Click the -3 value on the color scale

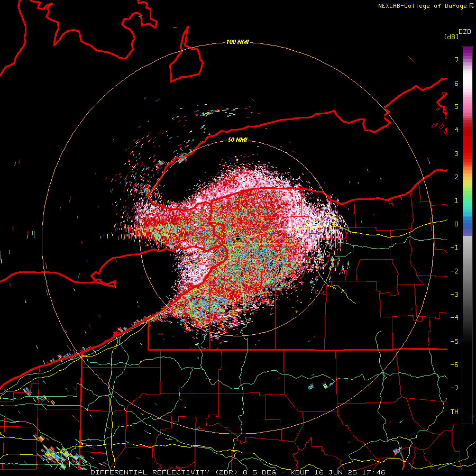click(454, 295)
